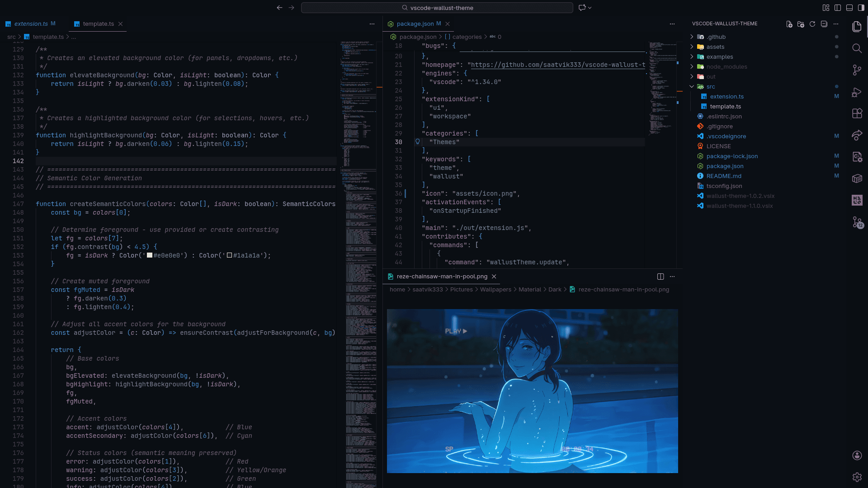
Task: Toggle the secondary side bar
Action: [861, 8]
